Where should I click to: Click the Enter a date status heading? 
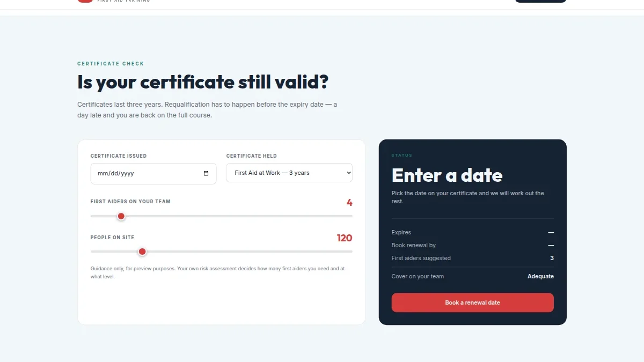tap(447, 175)
